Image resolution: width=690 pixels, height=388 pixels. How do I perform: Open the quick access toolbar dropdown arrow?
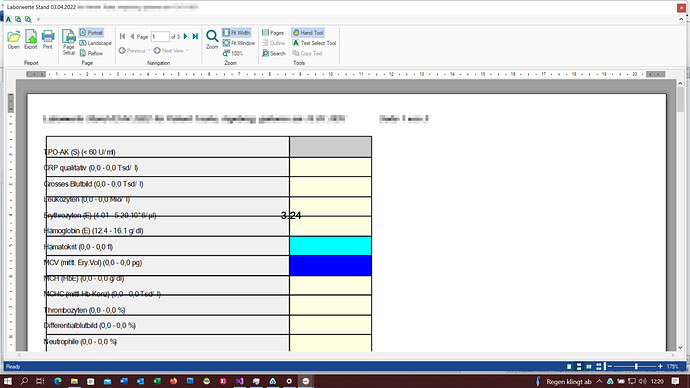pos(38,19)
